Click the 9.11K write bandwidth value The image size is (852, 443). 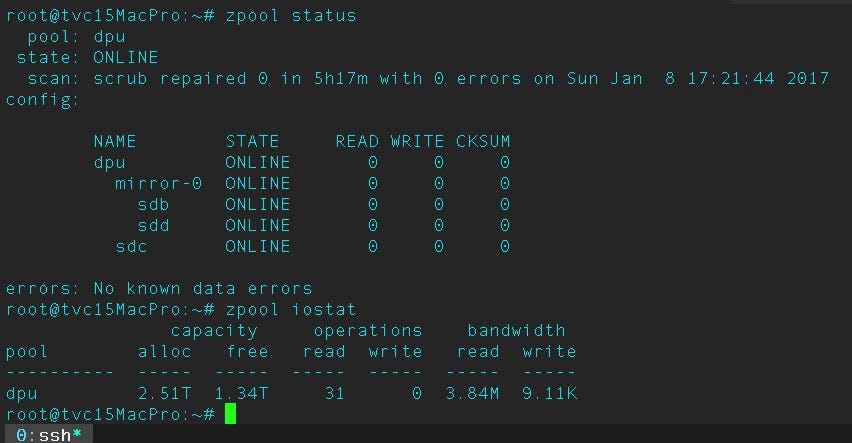pos(548,393)
